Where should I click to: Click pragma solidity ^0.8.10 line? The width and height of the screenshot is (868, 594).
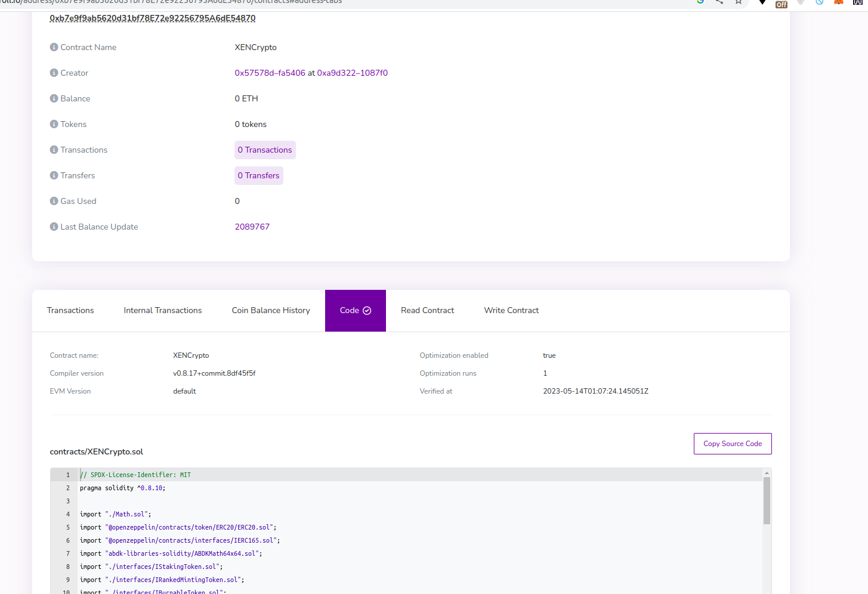(123, 488)
